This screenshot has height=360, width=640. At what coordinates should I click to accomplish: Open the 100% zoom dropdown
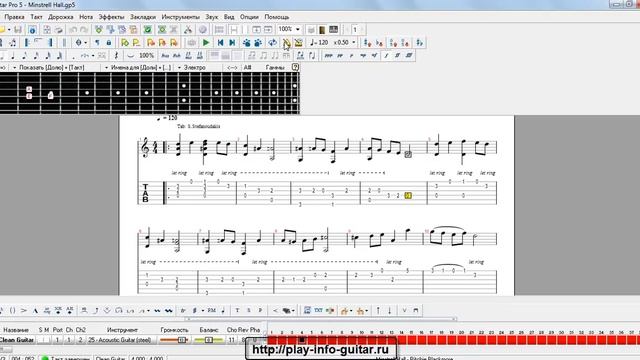point(298,29)
